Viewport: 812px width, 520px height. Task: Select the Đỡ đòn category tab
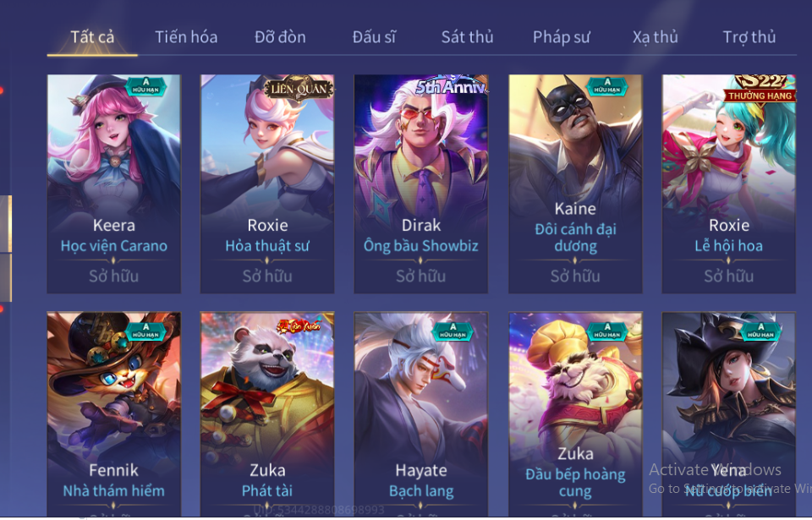tap(280, 36)
